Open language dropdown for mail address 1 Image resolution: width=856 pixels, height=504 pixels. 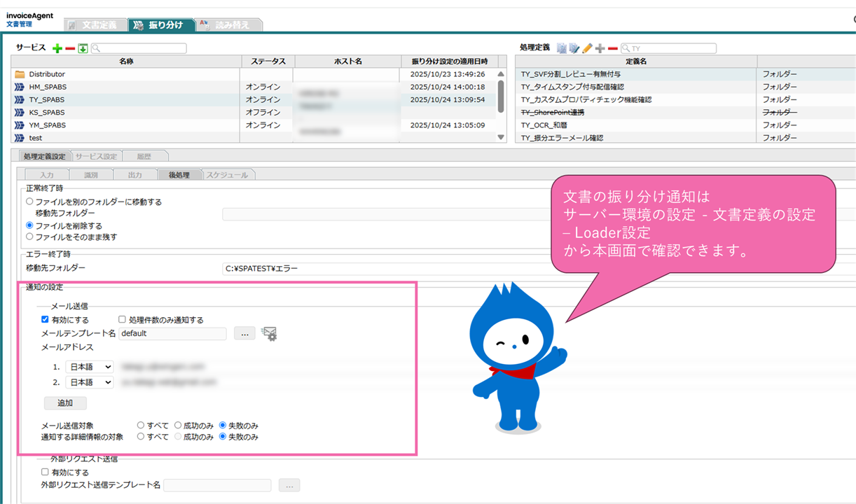click(89, 367)
